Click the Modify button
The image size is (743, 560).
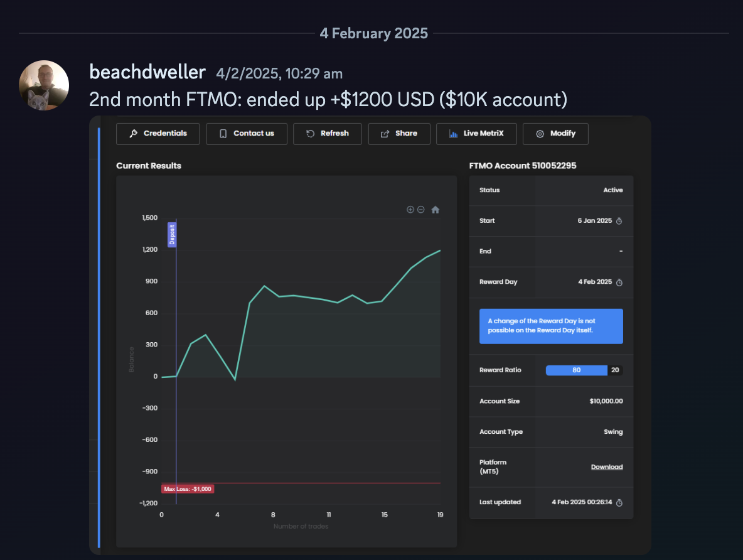pos(555,134)
